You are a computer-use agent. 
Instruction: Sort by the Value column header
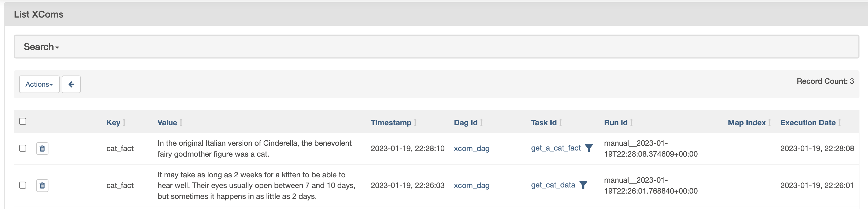167,123
